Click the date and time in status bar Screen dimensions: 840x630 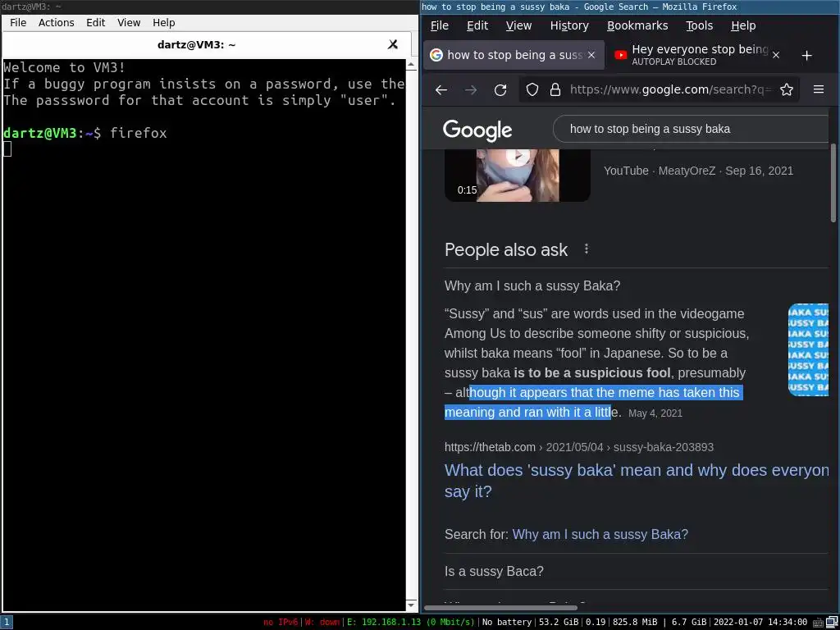tap(760, 623)
